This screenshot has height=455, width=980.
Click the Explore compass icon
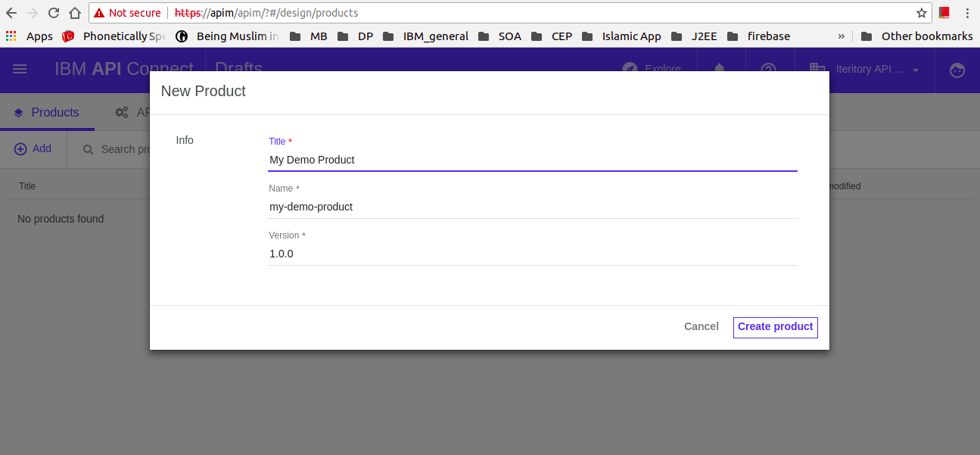coord(630,69)
